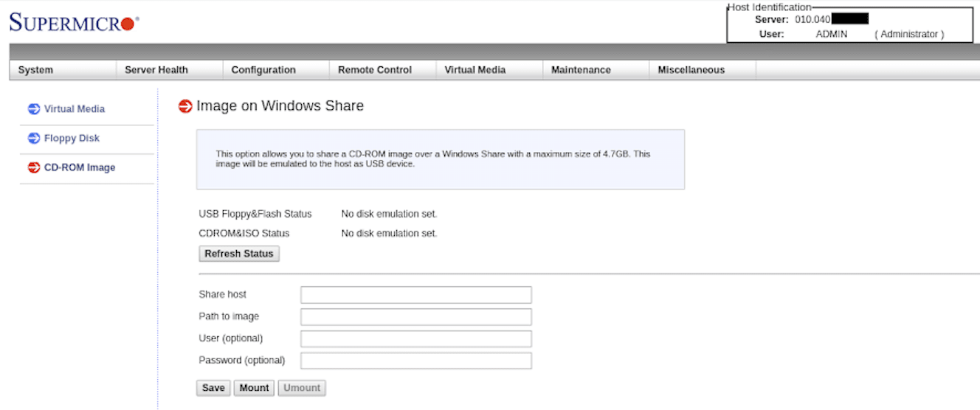Select the User (optional) text box
980x410 pixels.
point(415,339)
